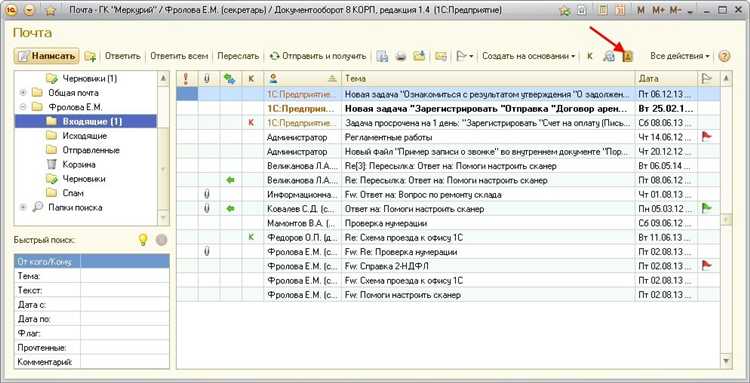Viewport: 750px width, 383px height.
Task: Click the calendar icon in title bar
Action: pyautogui.click(x=620, y=10)
